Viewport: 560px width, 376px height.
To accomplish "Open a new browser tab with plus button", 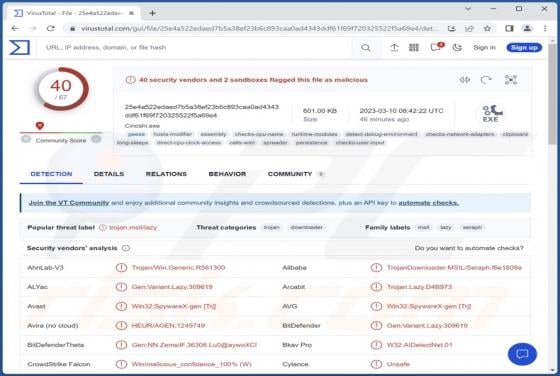I will pos(152,13).
